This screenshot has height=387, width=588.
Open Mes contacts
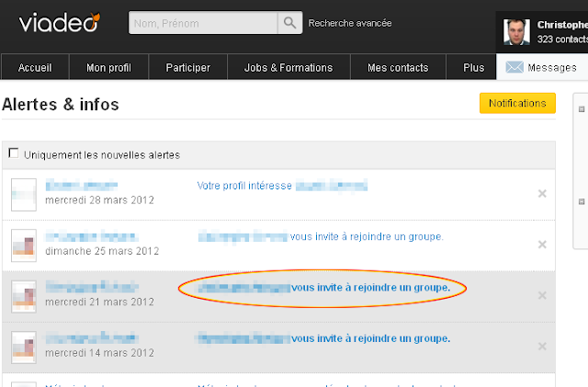[398, 68]
